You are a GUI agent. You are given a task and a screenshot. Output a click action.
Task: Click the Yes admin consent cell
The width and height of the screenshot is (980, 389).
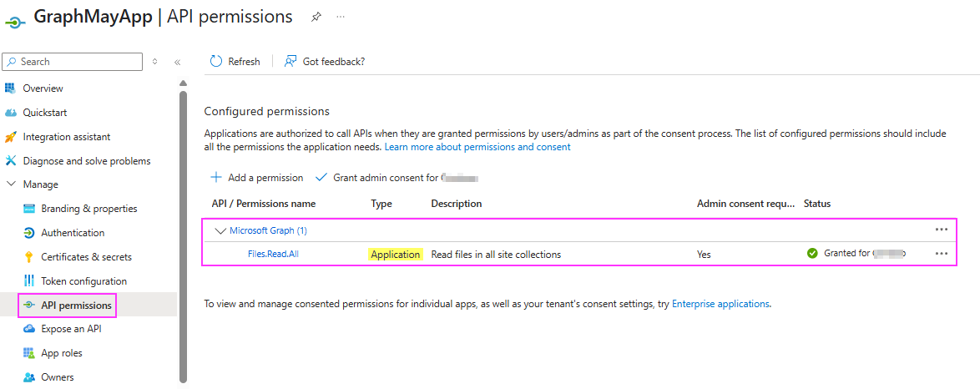pos(704,255)
